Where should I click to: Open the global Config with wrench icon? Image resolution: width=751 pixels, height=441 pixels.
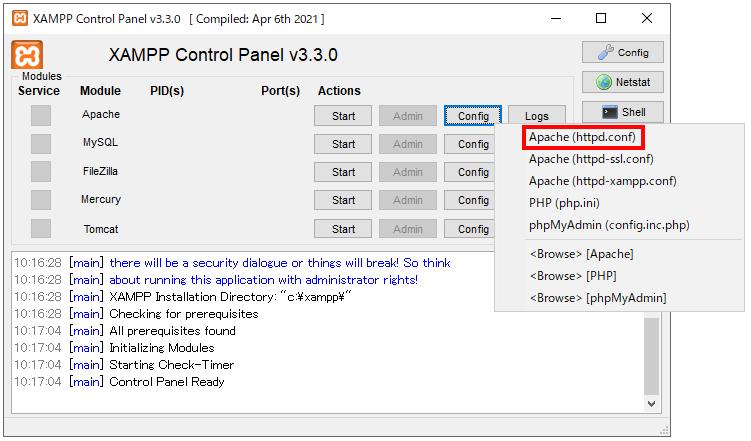point(623,52)
